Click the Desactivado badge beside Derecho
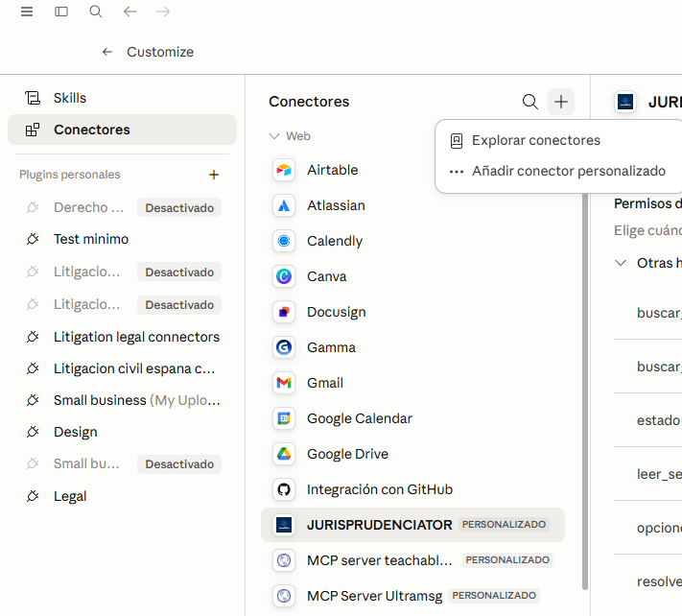 pos(179,208)
